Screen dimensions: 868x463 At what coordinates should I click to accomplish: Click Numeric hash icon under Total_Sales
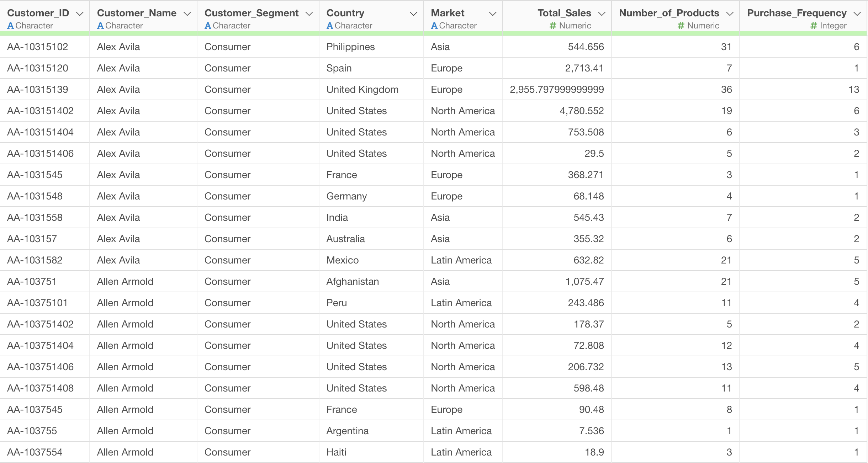[553, 26]
